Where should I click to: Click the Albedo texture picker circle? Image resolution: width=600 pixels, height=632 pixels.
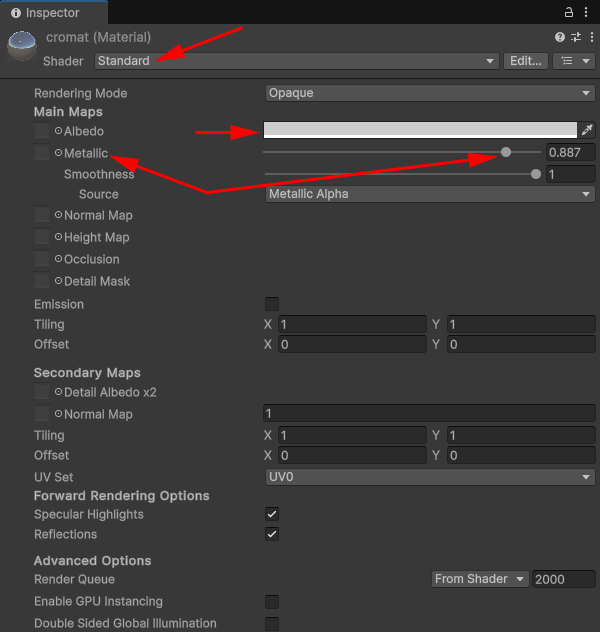58,131
